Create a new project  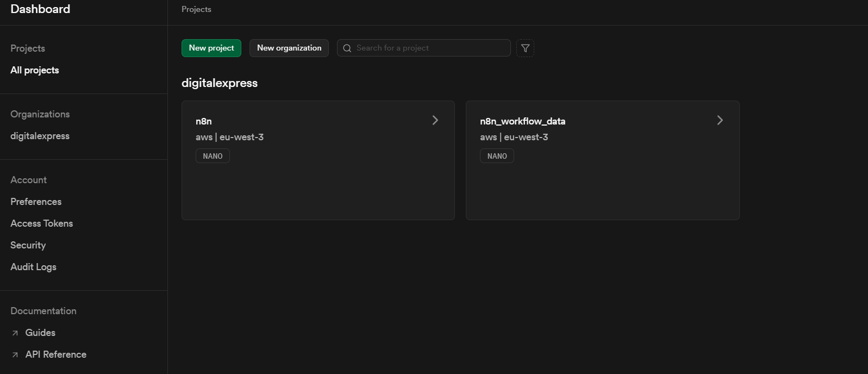pos(211,48)
